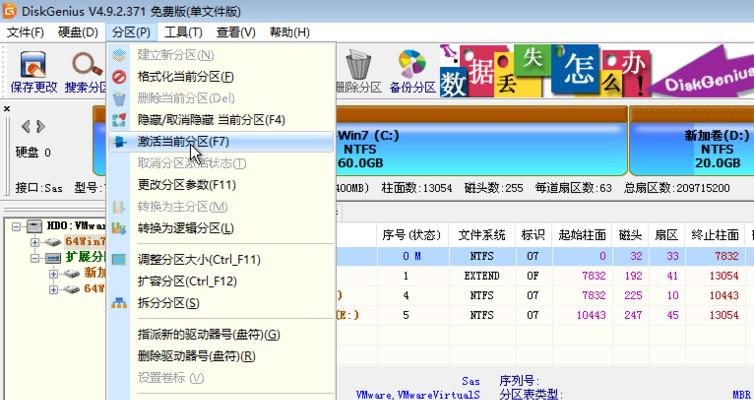Click the icon next to 转换为逻辑分区(L)

[119, 228]
